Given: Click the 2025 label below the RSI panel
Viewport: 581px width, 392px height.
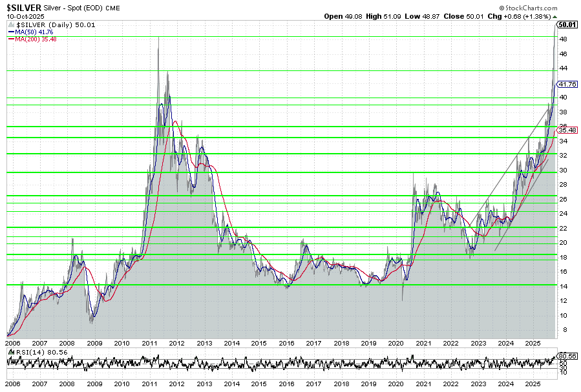Looking at the screenshot, I should point(533,384).
